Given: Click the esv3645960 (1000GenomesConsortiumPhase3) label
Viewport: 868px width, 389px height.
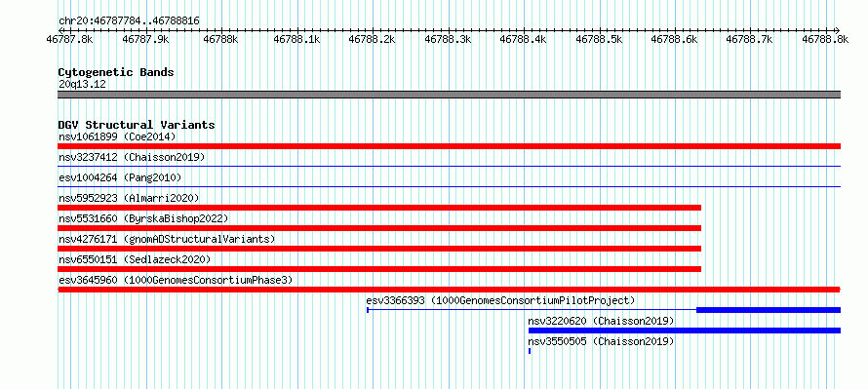Looking at the screenshot, I should 176,280.
